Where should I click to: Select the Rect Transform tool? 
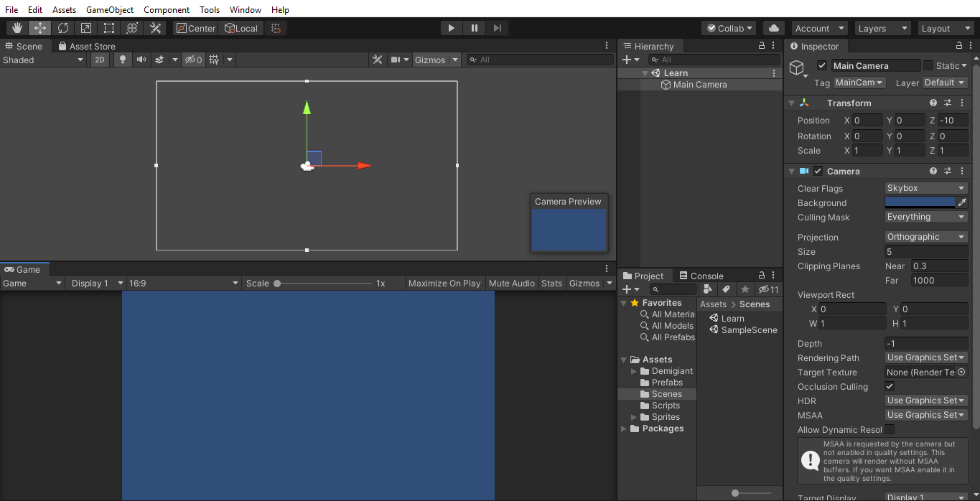click(109, 28)
